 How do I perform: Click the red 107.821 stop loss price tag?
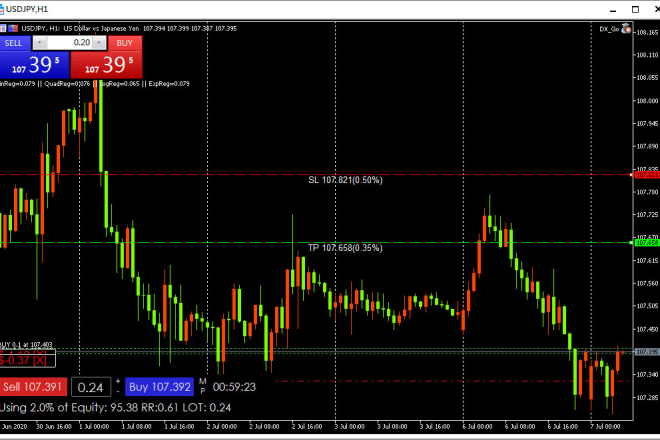click(x=647, y=175)
